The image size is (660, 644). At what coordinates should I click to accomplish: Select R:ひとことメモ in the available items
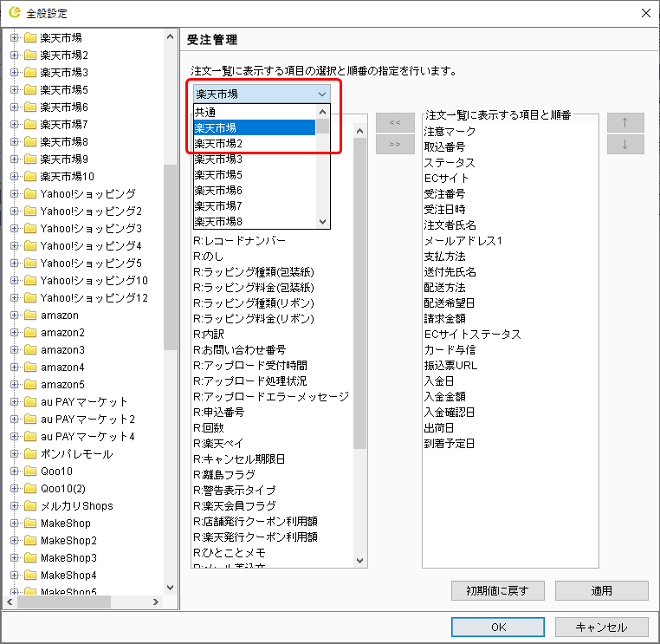pos(230,552)
